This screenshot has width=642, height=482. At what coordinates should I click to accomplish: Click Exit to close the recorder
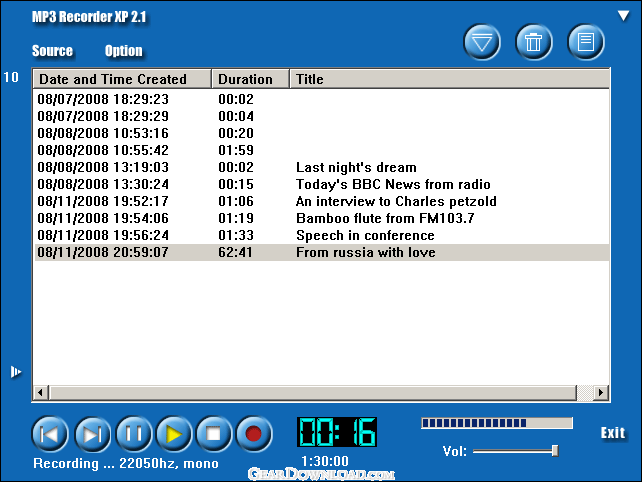click(x=613, y=433)
